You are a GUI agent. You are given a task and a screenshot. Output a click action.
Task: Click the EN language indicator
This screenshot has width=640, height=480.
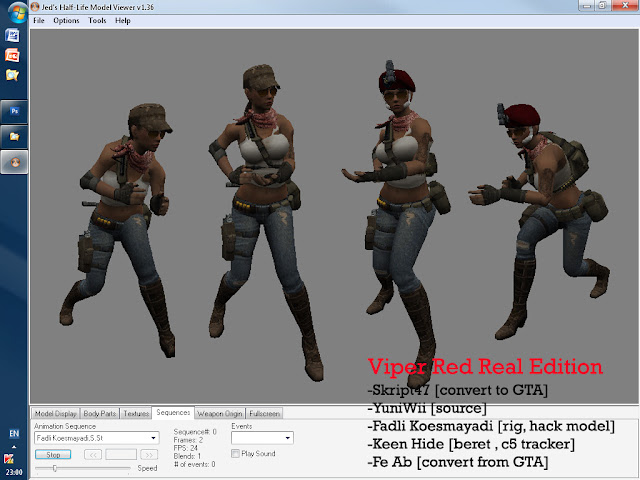coord(14,433)
